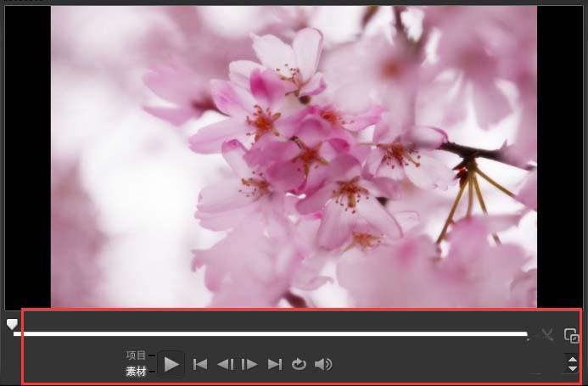Viewport: 588px width, 386px height.
Task: Step forward to the next frame
Action: point(249,365)
